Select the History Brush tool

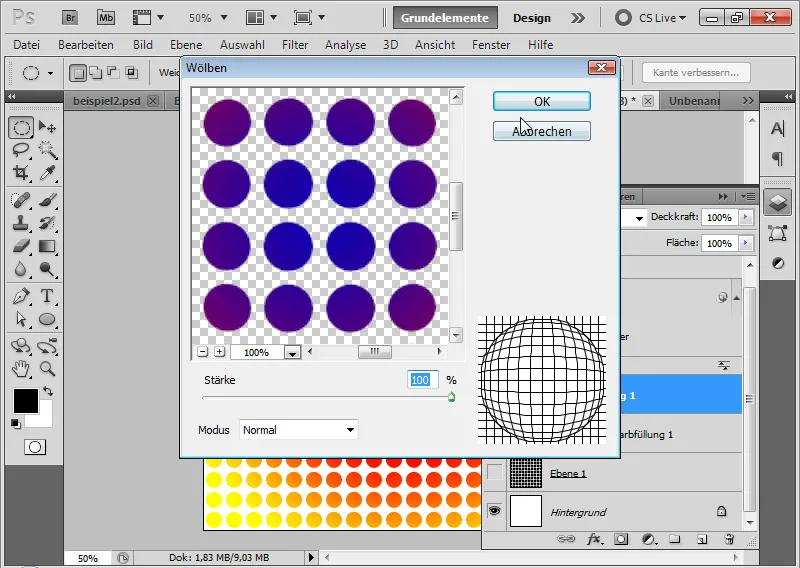pyautogui.click(x=47, y=223)
